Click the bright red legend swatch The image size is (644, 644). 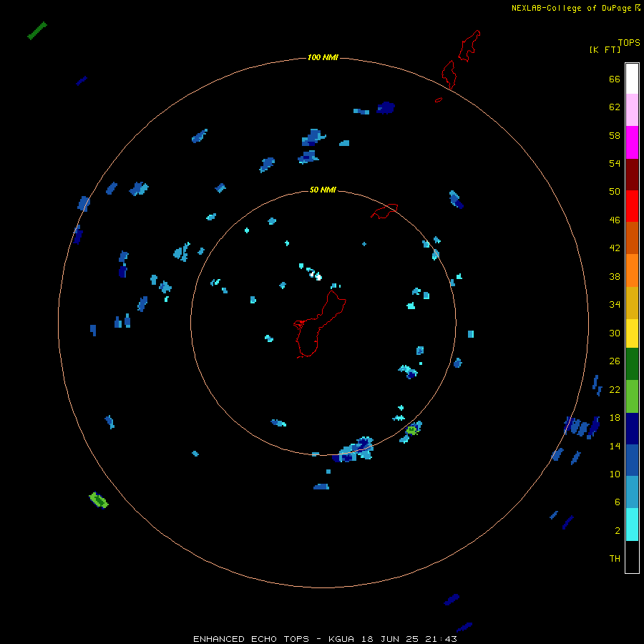tap(632, 206)
